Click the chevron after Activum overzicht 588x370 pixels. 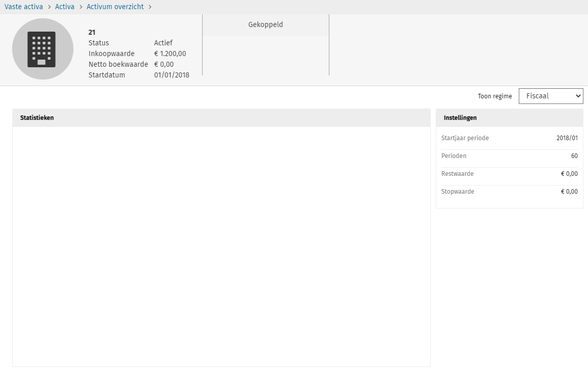[150, 7]
